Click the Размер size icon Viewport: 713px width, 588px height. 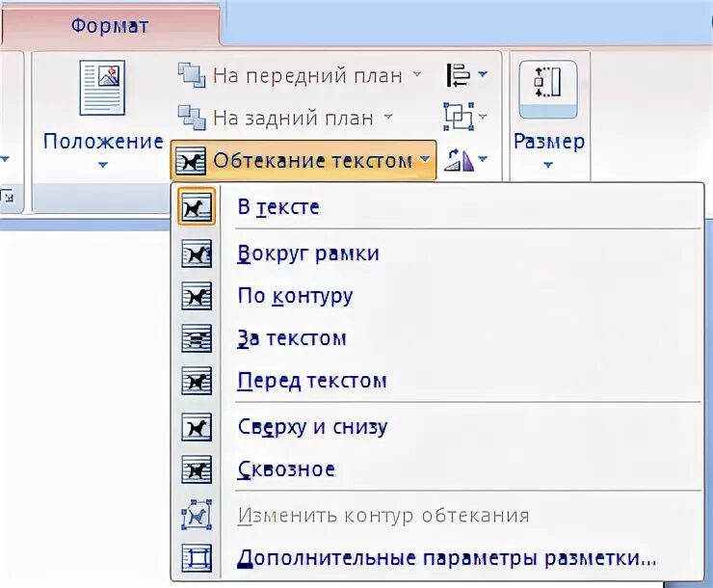(x=548, y=89)
